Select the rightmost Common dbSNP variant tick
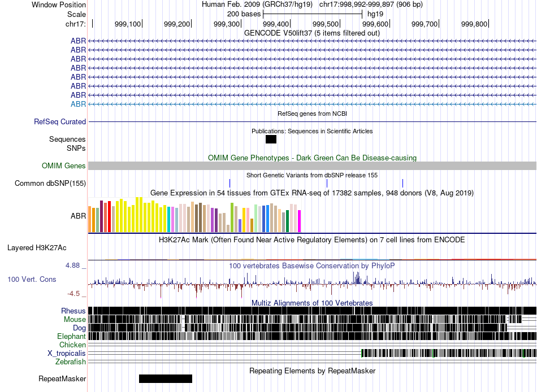Screen dimensions: 537x392 (402, 183)
